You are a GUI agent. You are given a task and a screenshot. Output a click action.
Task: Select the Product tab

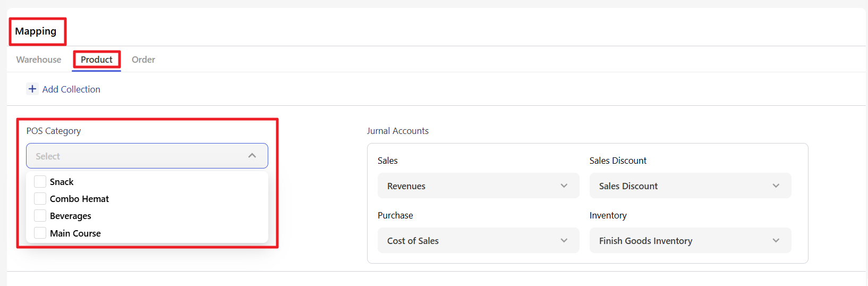point(97,60)
